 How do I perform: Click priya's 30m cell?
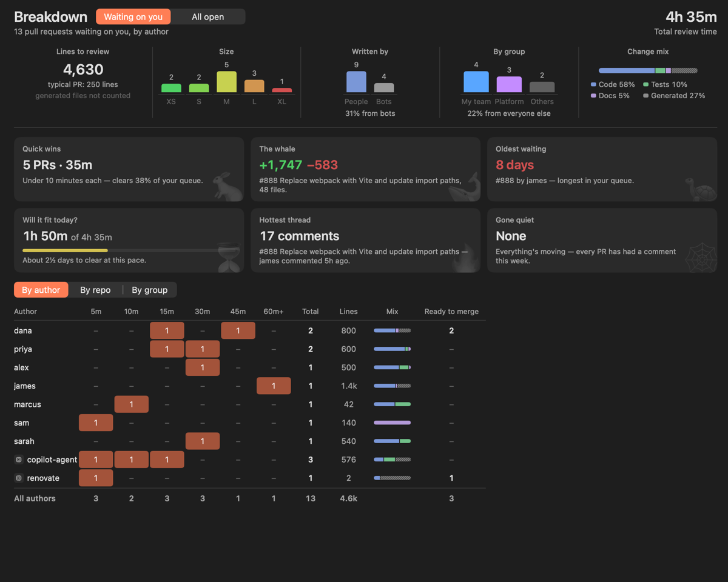[x=203, y=349]
